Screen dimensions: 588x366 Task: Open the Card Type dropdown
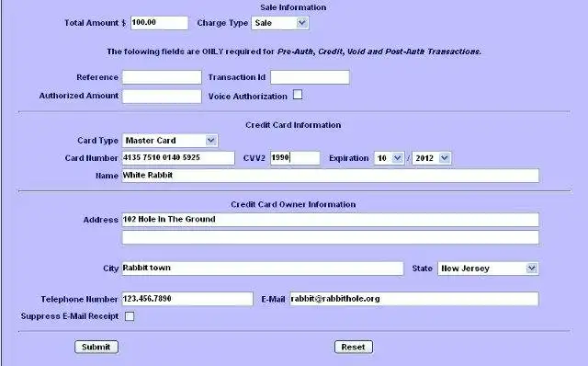(x=170, y=141)
